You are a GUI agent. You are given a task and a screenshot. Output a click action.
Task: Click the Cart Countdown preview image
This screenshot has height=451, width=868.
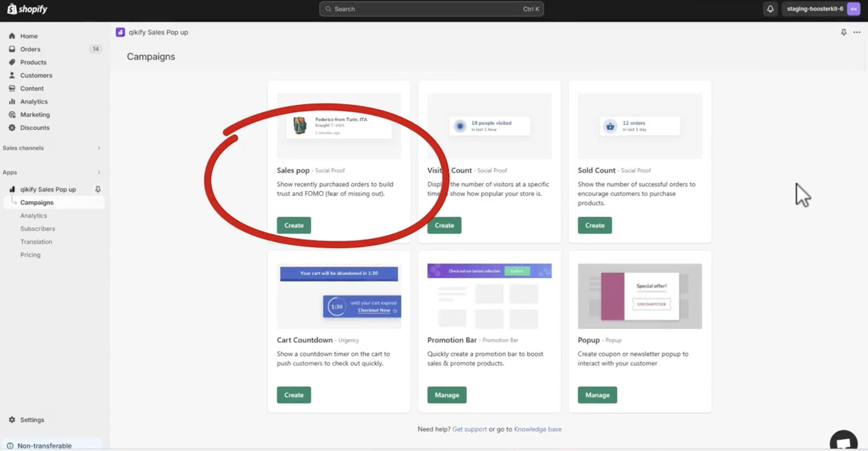[x=339, y=296]
